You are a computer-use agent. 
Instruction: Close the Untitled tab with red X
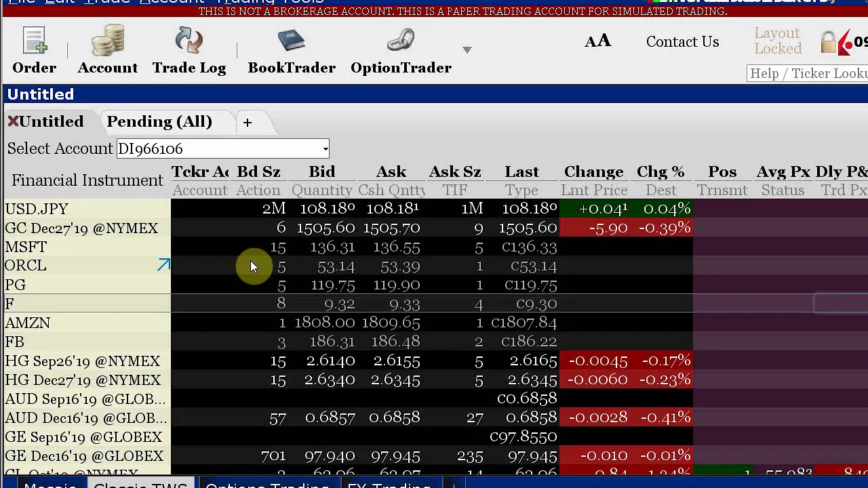pos(13,122)
